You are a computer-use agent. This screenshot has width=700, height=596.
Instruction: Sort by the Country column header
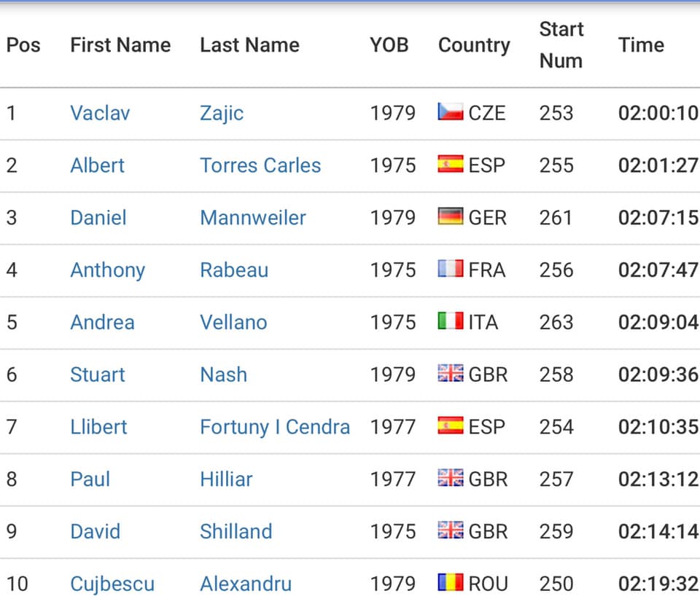pos(474,46)
